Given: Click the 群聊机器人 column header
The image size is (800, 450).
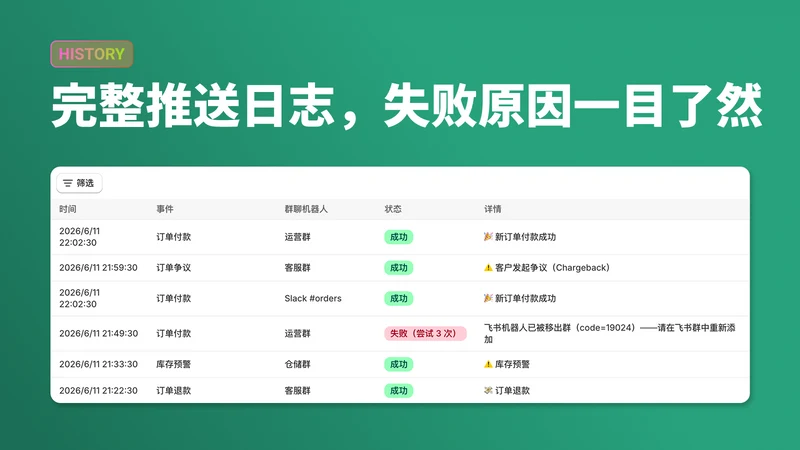Looking at the screenshot, I should click(306, 209).
